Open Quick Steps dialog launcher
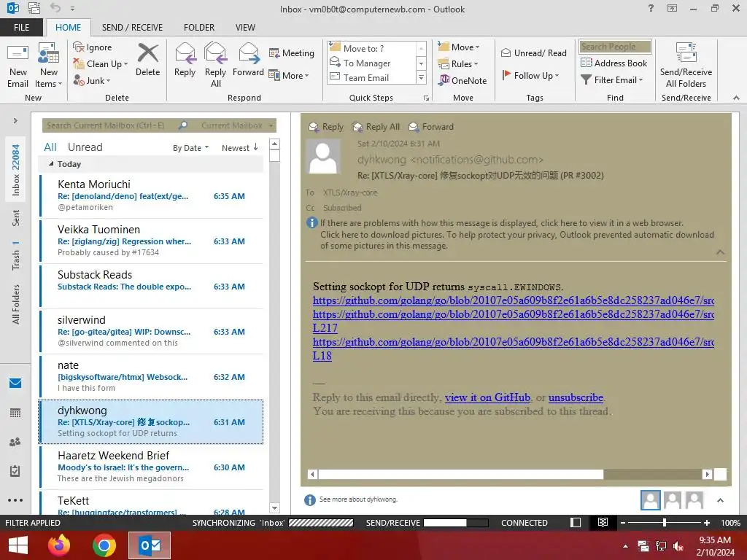Image resolution: width=747 pixels, height=560 pixels. (426, 98)
